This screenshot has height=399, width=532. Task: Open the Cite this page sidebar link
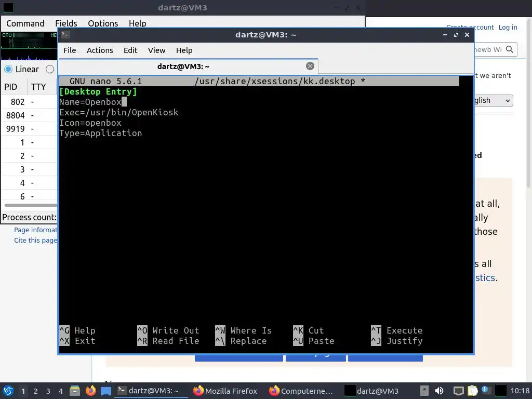click(36, 240)
